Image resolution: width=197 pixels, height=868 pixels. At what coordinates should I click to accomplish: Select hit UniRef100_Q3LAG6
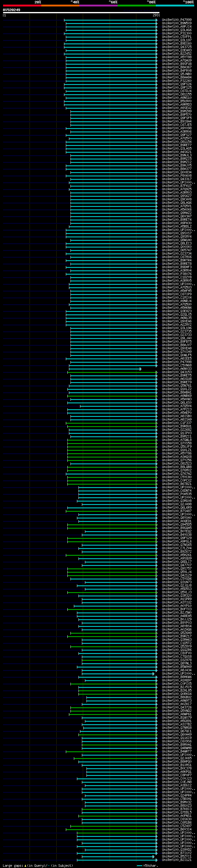pyautogui.click(x=176, y=30)
